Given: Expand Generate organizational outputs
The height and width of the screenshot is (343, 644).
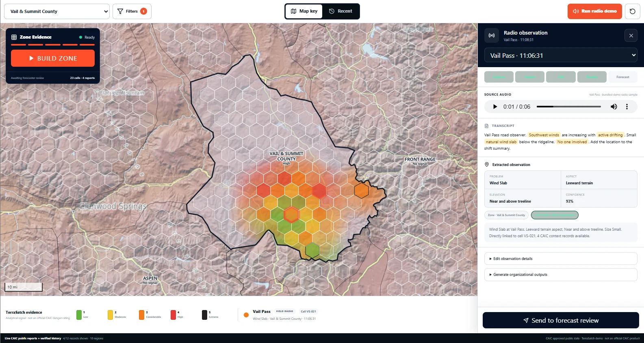Looking at the screenshot, I should click(561, 275).
